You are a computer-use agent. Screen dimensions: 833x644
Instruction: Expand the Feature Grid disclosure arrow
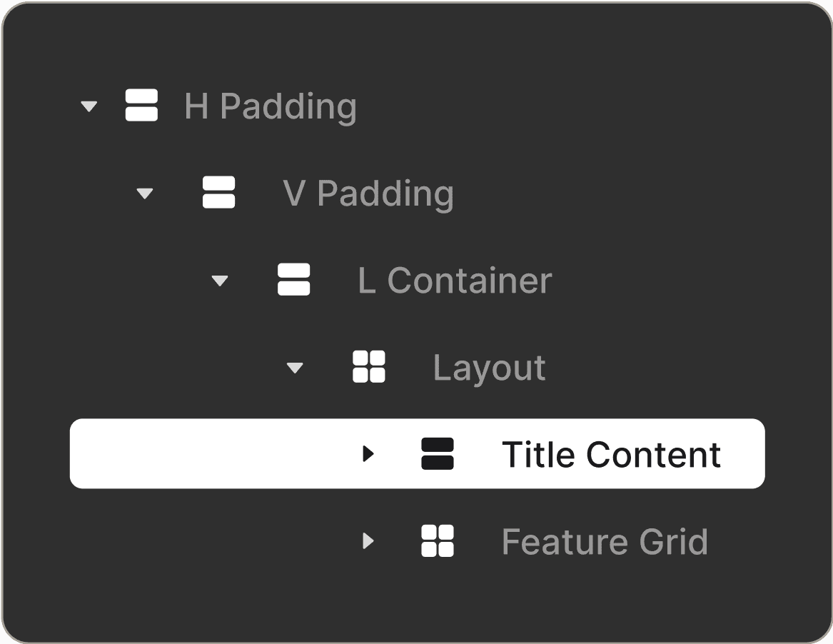tap(368, 541)
